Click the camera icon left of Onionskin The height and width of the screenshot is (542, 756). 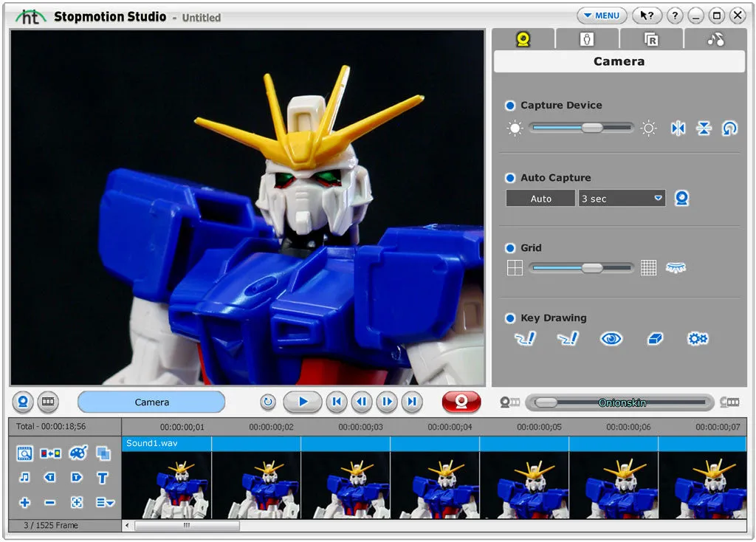pyautogui.click(x=509, y=402)
